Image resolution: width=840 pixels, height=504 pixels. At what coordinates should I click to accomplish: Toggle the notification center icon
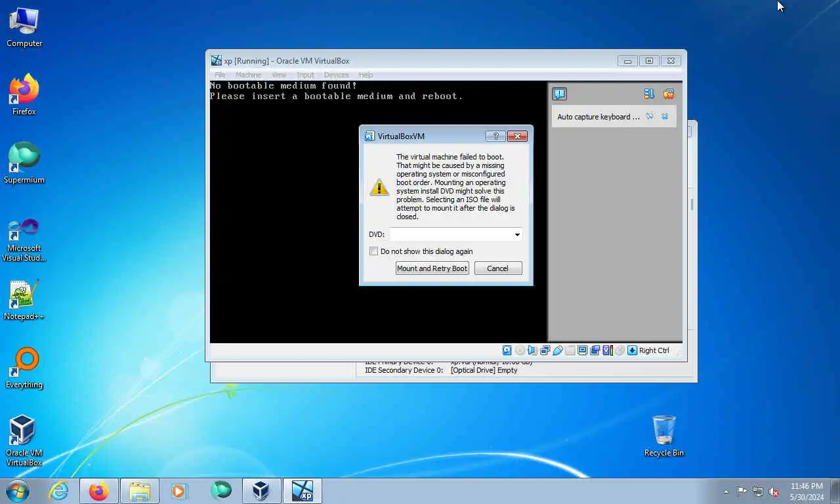559,94
